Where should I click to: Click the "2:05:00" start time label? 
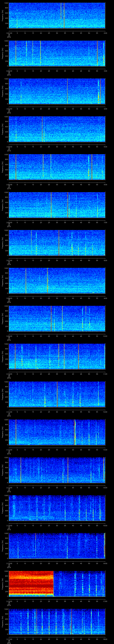(9, 184)
